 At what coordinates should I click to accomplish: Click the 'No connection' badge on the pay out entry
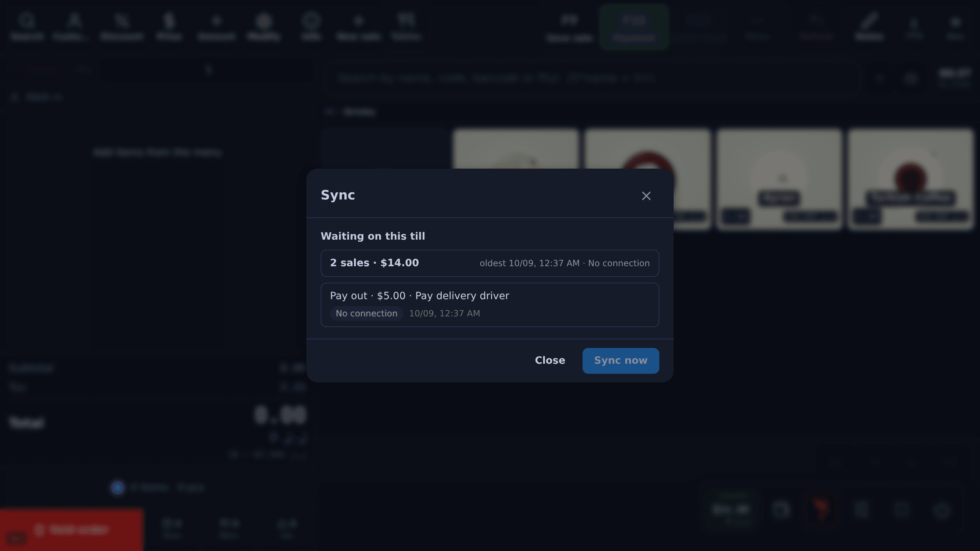coord(366,313)
